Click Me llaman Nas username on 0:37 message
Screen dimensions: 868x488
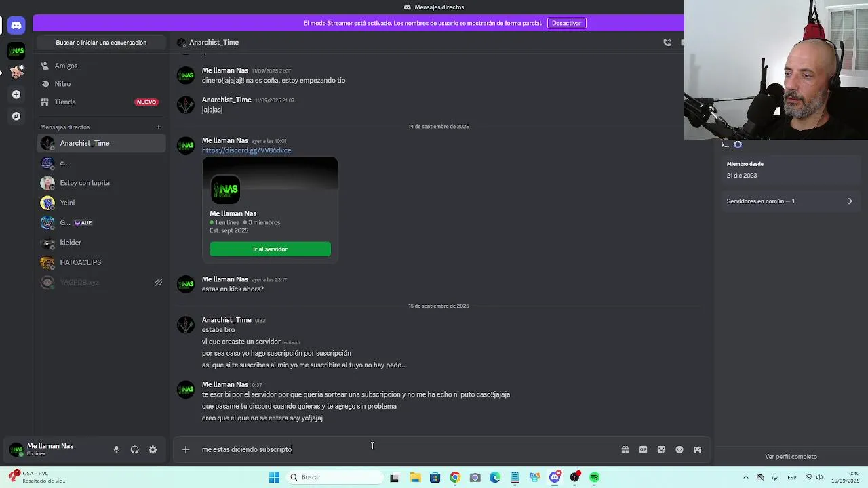224,384
